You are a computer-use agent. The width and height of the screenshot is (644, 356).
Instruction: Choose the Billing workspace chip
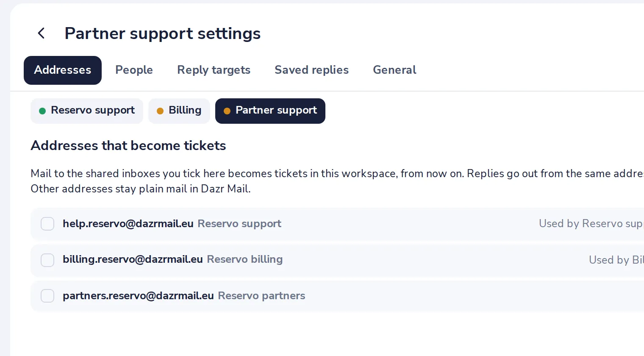[x=179, y=111]
